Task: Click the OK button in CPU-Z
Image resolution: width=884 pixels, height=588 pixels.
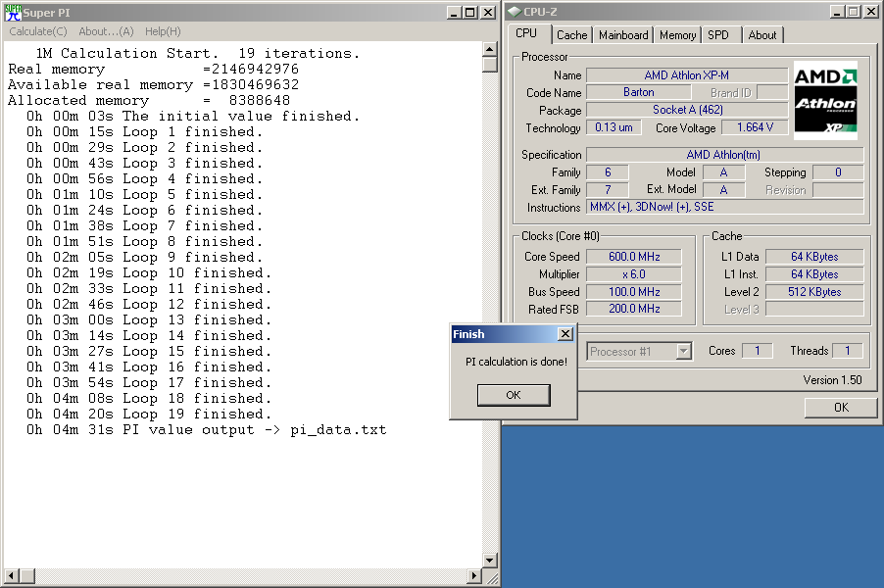Action: (840, 408)
